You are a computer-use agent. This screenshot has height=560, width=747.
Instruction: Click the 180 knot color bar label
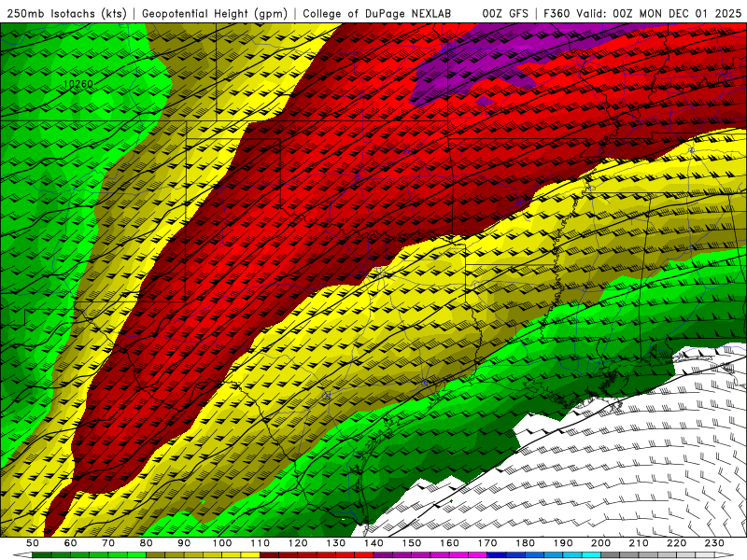coord(525,543)
